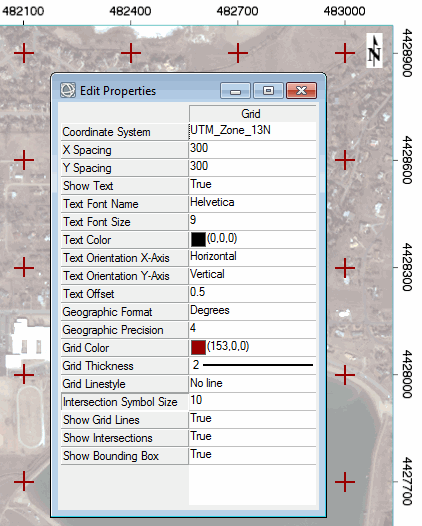Click the 482400 easting grid label
Image resolution: width=422 pixels, height=526 pixels.
pos(130,11)
